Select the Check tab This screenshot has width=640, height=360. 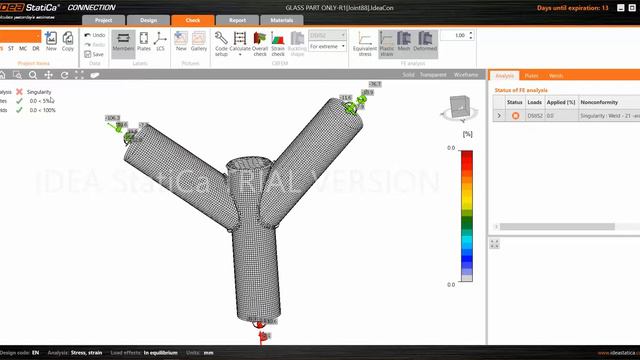[193, 20]
